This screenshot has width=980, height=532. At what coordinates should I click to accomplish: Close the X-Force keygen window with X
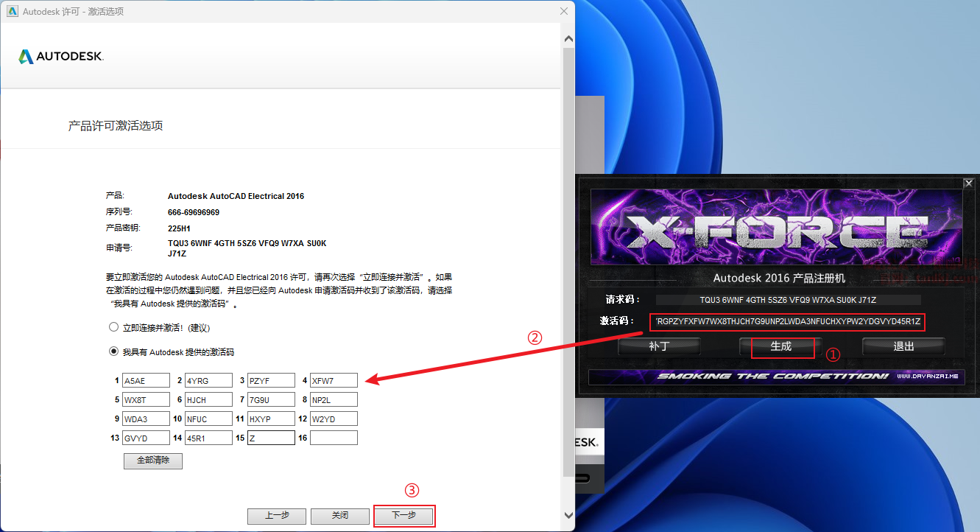pyautogui.click(x=968, y=183)
